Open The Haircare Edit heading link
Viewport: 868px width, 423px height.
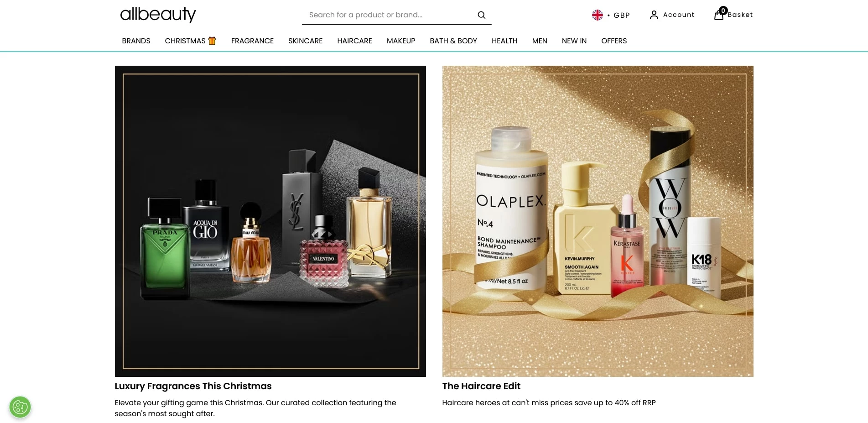point(481,386)
